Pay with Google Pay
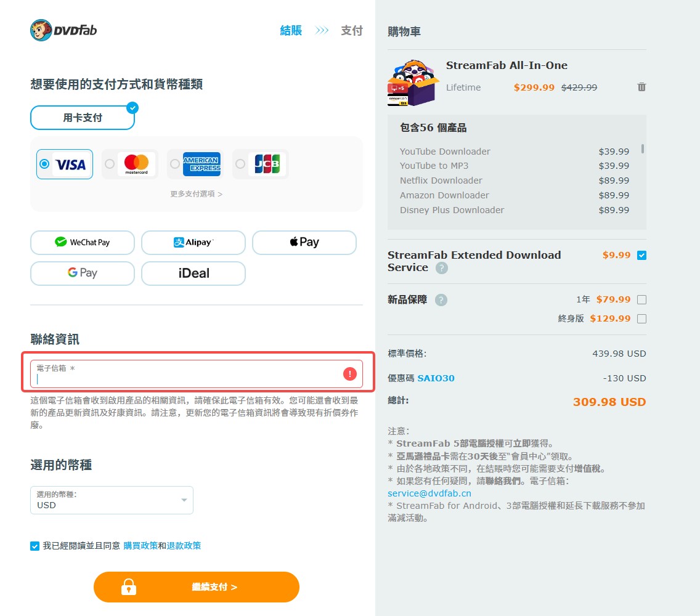The image size is (700, 616). click(83, 273)
